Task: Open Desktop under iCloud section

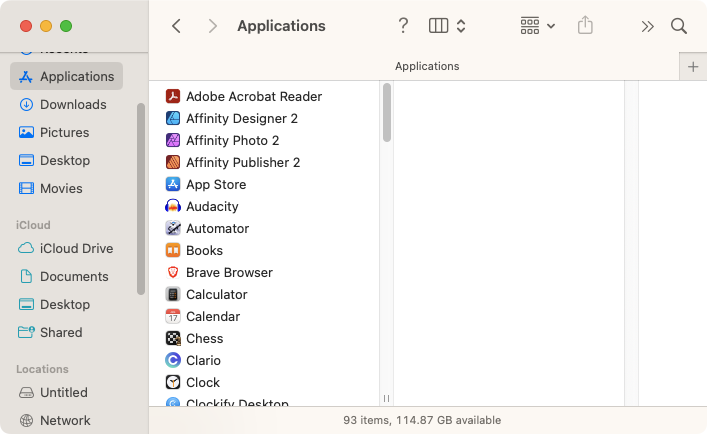Action: (x=66, y=304)
